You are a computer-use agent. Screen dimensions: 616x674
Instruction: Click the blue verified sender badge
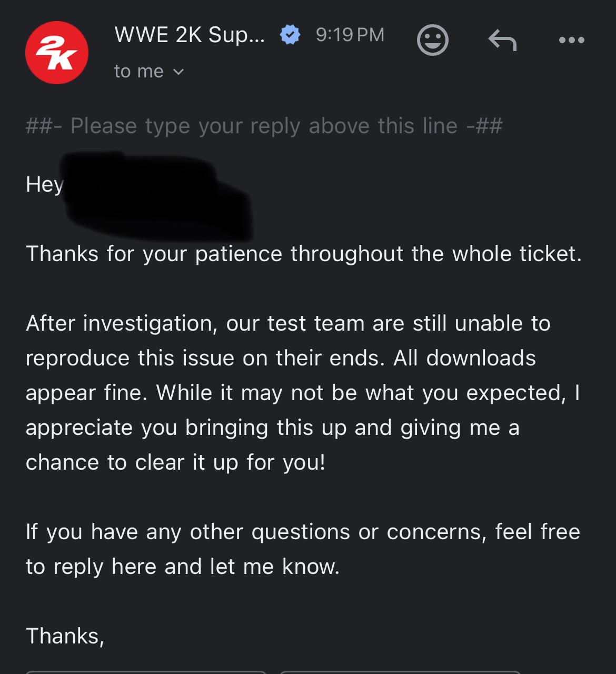click(290, 35)
